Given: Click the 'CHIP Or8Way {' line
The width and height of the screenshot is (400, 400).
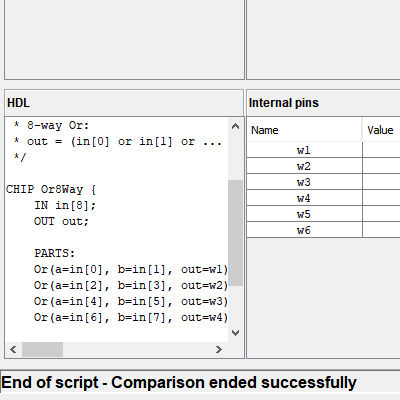Looking at the screenshot, I should [51, 190].
